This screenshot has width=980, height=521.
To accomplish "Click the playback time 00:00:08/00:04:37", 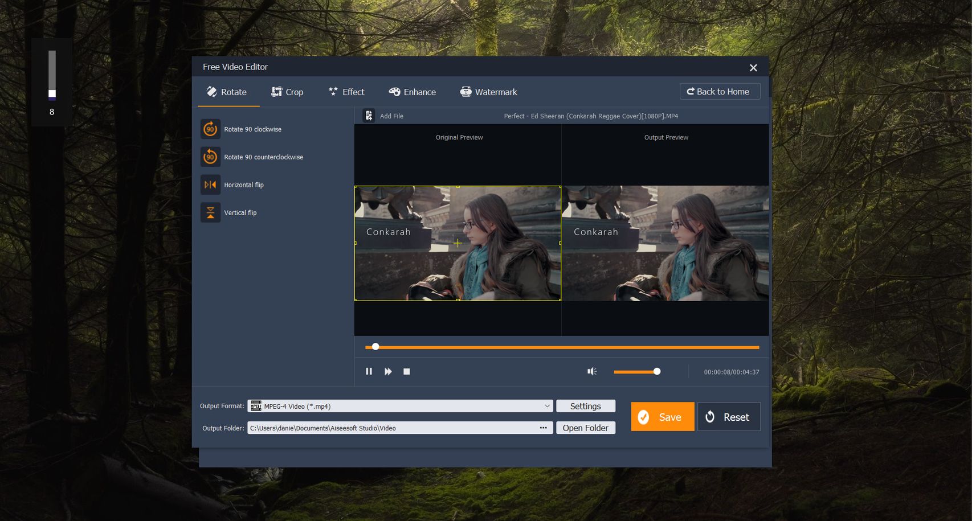I will tap(732, 372).
